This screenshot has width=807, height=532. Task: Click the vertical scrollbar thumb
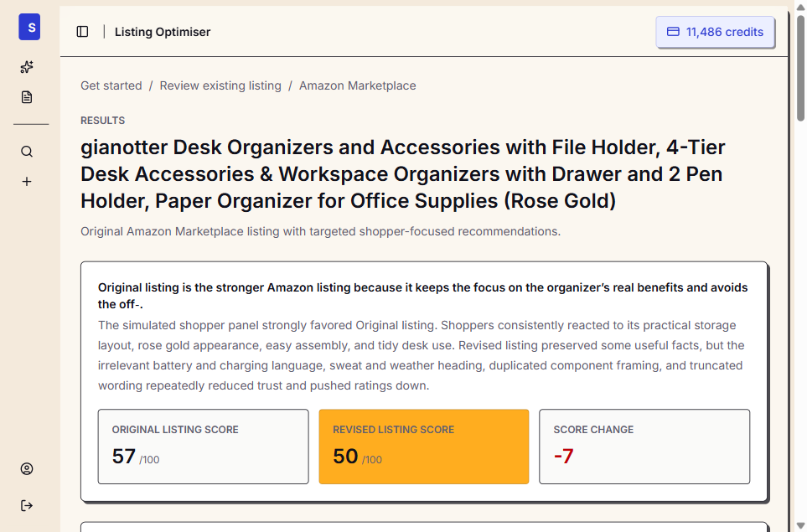801,69
